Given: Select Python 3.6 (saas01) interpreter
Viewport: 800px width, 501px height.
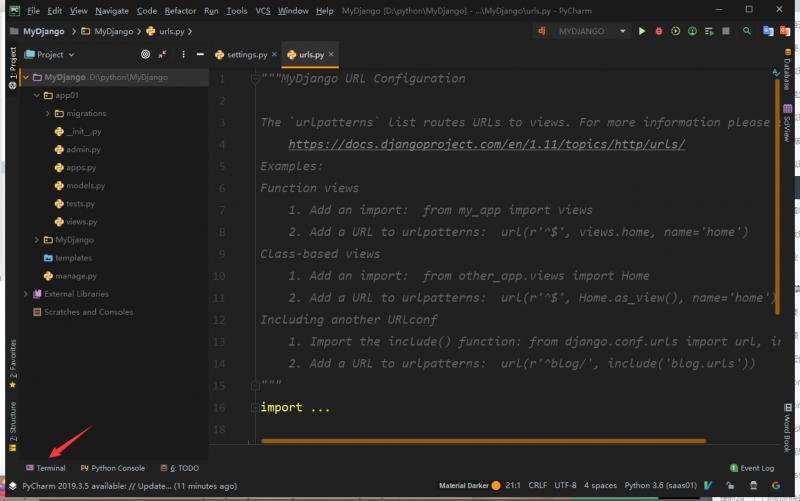Looking at the screenshot, I should pyautogui.click(x=660, y=486).
